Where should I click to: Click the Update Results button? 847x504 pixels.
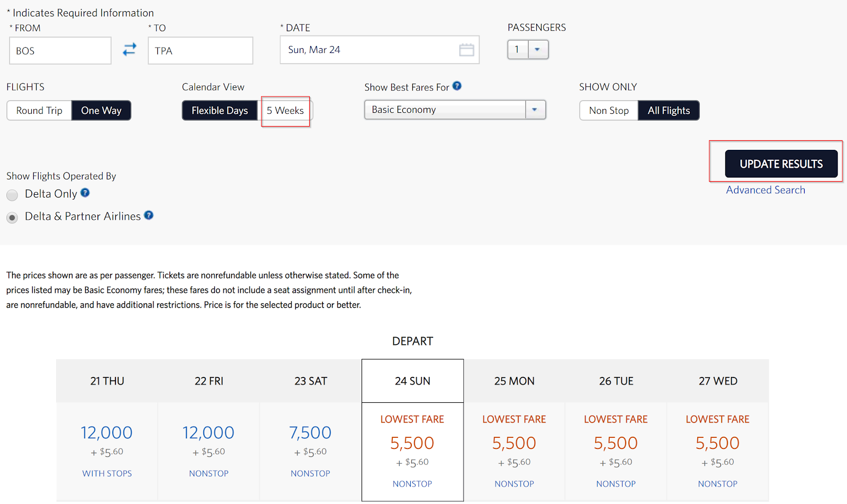coord(781,164)
